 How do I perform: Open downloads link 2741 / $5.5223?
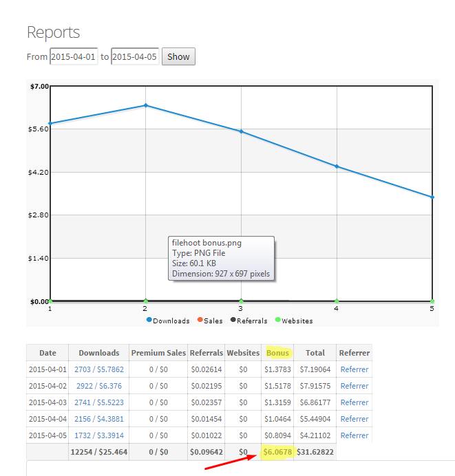(x=99, y=402)
